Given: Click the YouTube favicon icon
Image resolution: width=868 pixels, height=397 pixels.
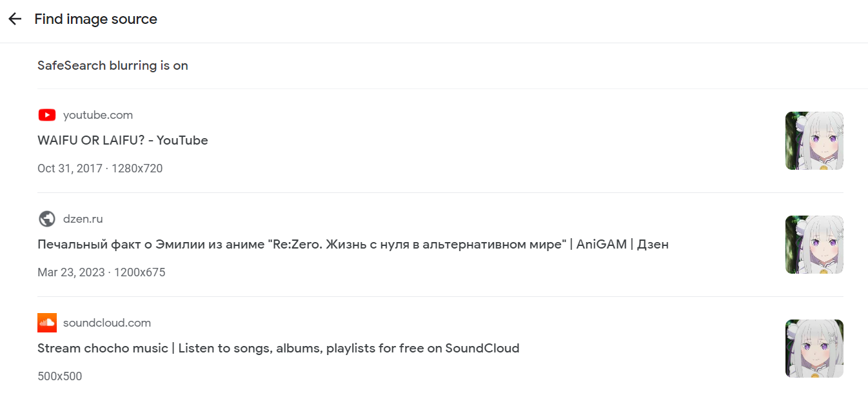Looking at the screenshot, I should [46, 115].
